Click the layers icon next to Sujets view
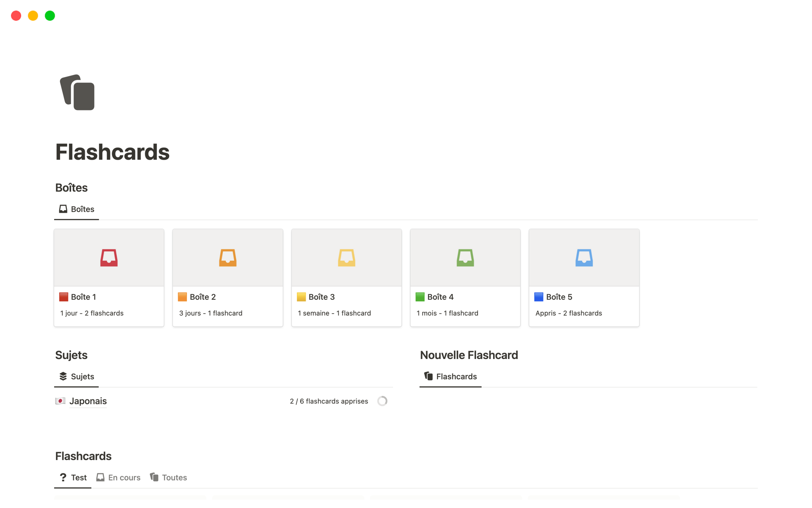Viewport: 812px width, 508px height. [63, 376]
